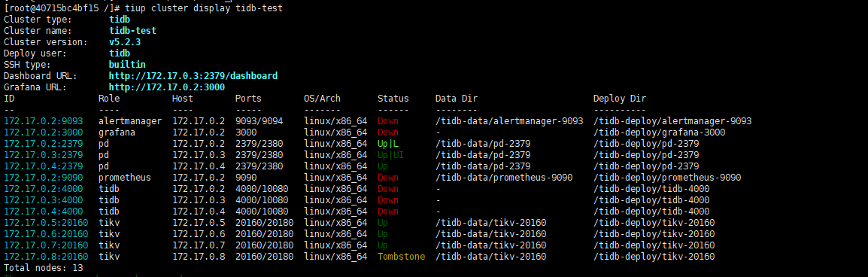Click Down status in prometheus row
The width and height of the screenshot is (868, 277).
[x=388, y=178]
